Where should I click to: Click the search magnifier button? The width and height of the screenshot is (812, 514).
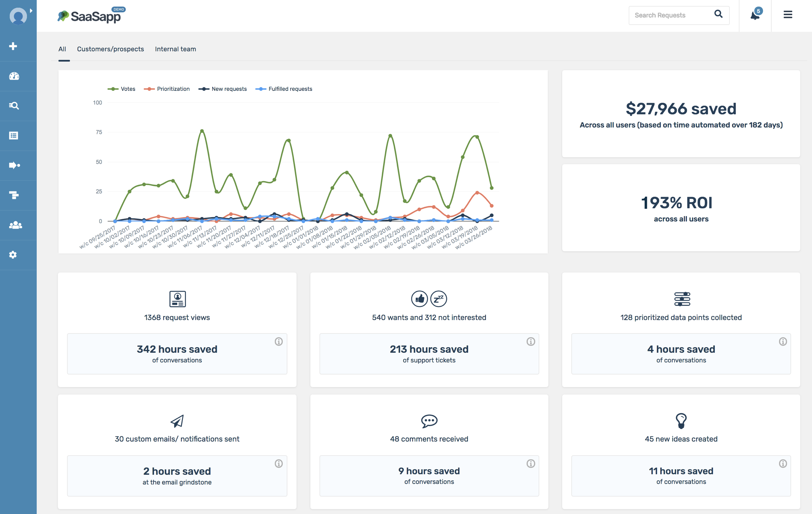(718, 14)
